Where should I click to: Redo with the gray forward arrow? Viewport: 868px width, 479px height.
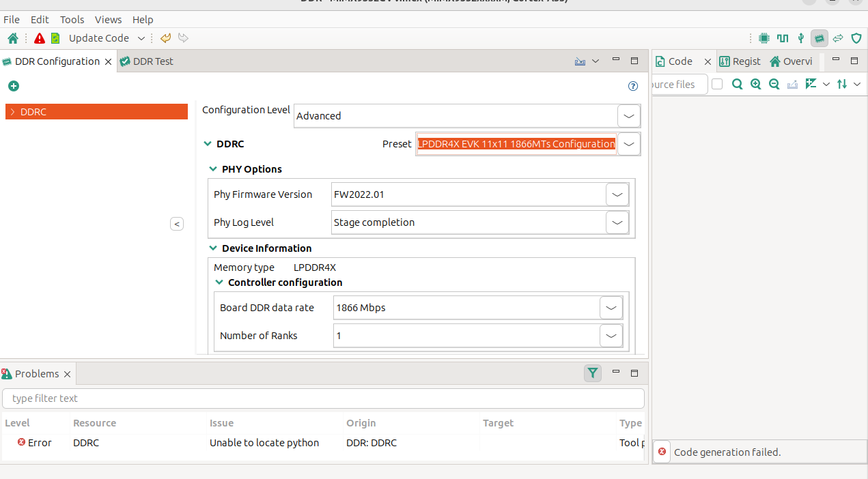tap(183, 38)
